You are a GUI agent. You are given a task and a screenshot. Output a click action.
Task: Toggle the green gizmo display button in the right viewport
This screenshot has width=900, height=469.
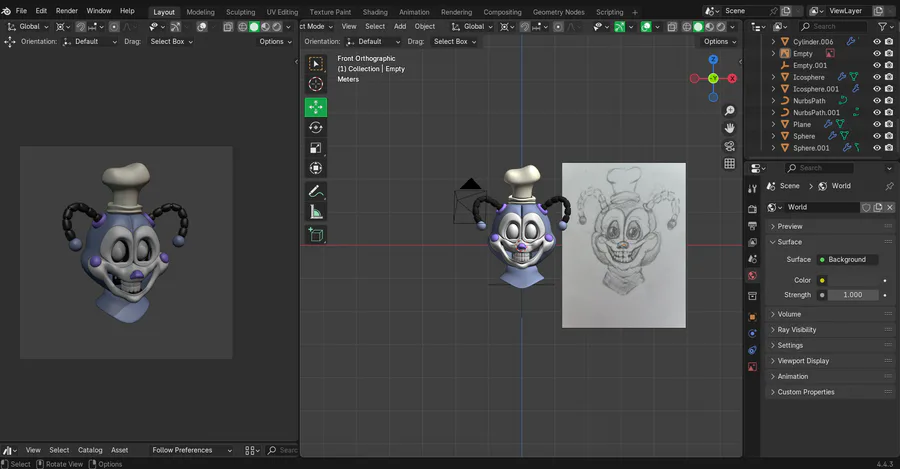[x=619, y=26]
